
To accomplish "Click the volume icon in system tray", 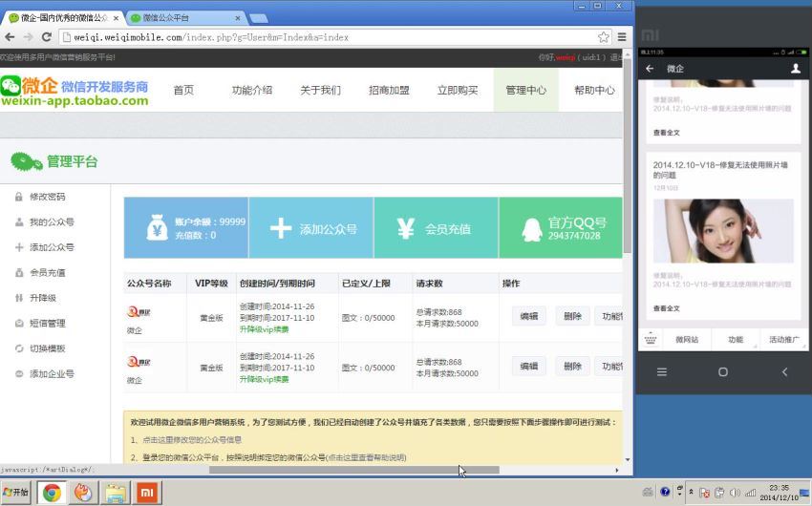I will coord(734,493).
